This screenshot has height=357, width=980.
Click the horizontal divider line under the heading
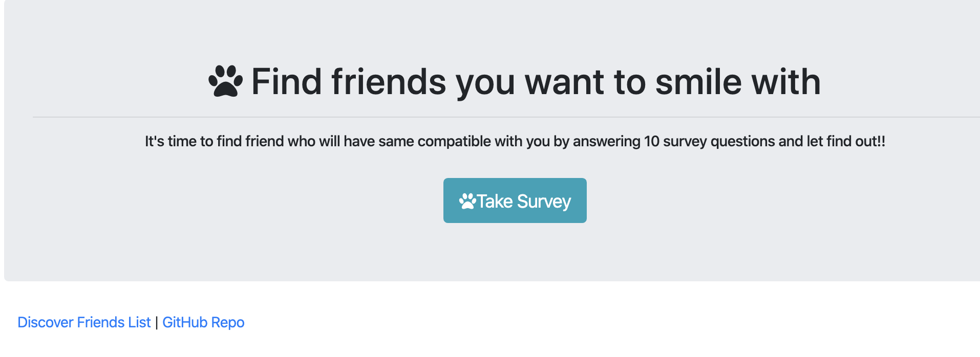(x=506, y=117)
